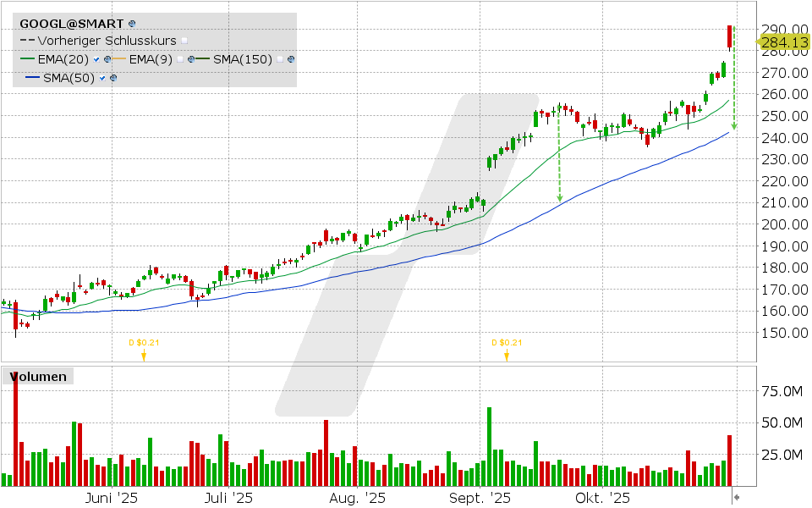
Task: Disable the SMA(50) indicator checkbox
Action: click(102, 79)
